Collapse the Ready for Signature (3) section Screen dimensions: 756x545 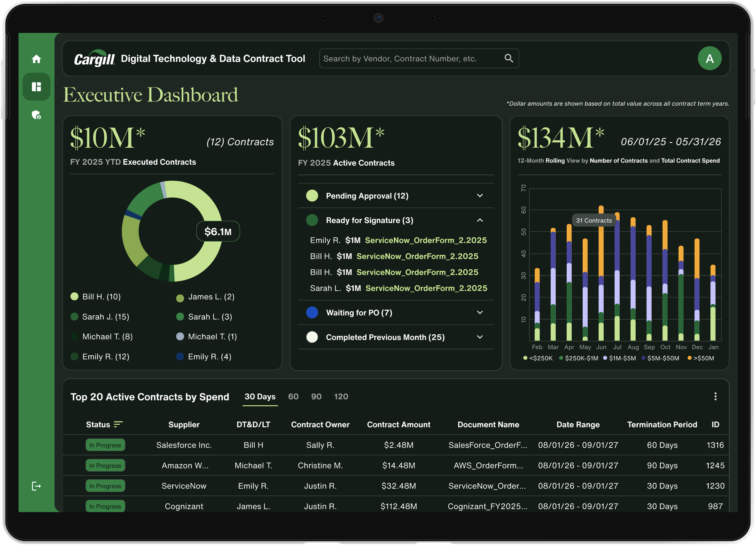396,220
